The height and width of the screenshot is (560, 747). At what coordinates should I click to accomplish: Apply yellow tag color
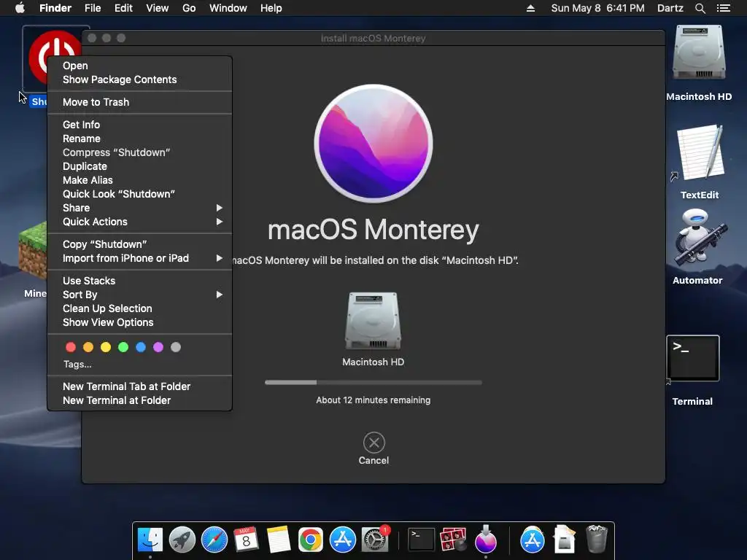pos(106,347)
